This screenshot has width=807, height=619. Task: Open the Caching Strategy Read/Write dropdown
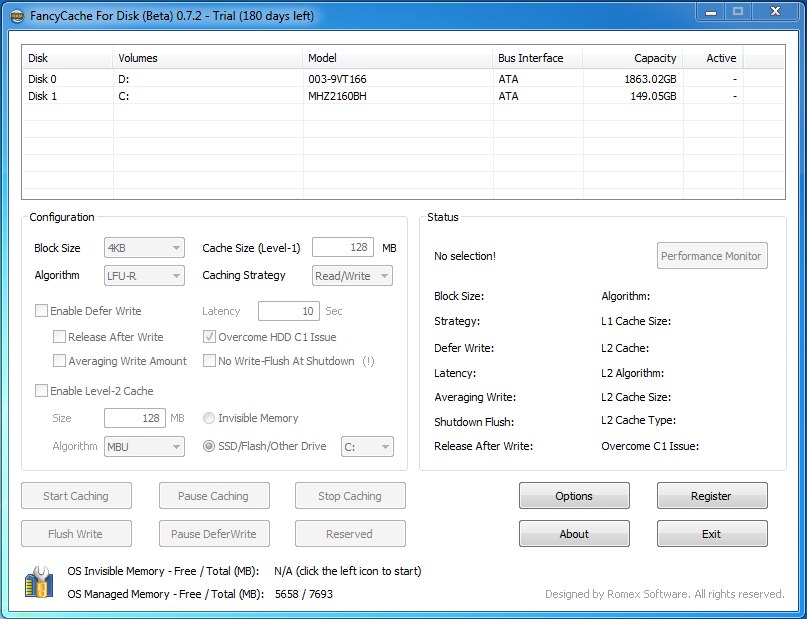[352, 275]
